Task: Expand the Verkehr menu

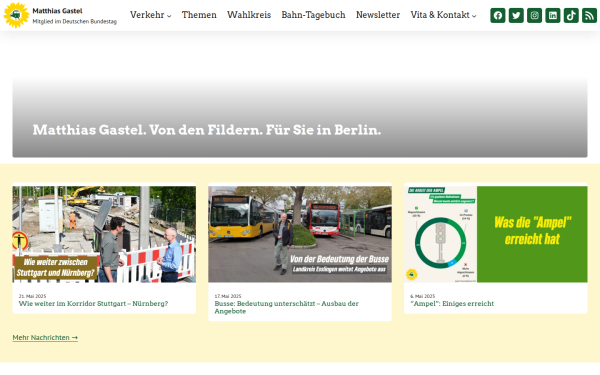Action: [x=150, y=15]
